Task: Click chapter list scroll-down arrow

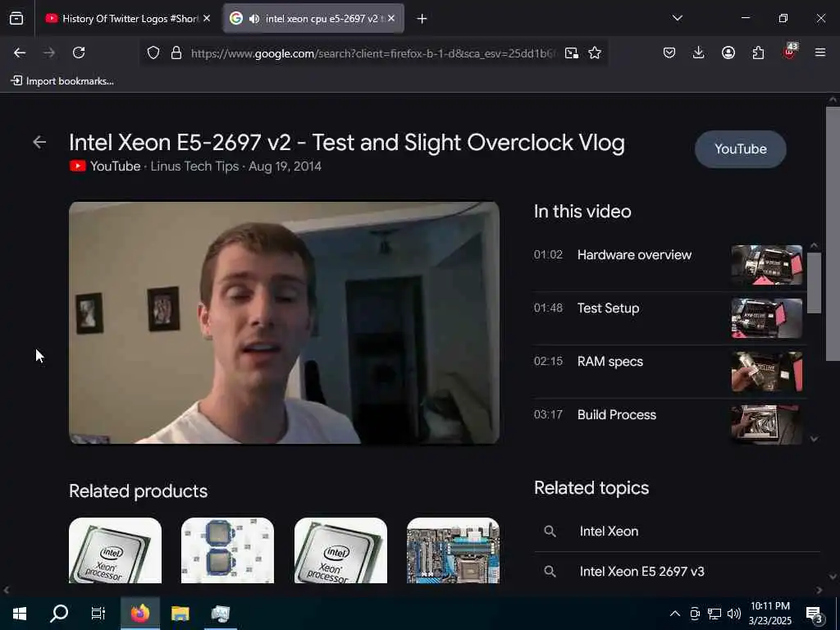Action: 814,439
